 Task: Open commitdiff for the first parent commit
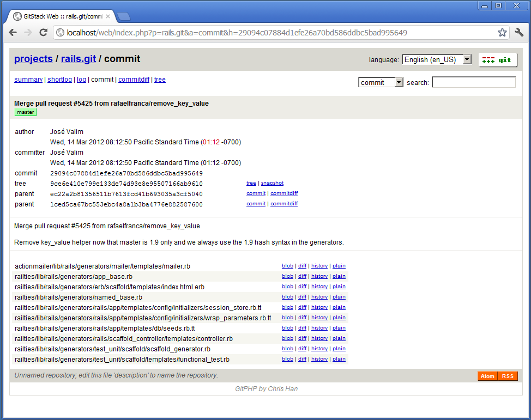284,193
